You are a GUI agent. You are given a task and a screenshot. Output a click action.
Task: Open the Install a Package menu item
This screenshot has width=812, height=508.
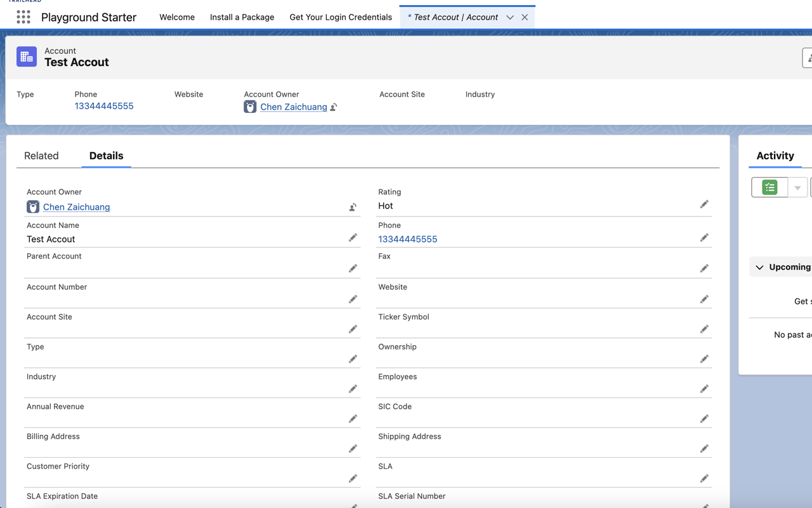[x=242, y=17]
